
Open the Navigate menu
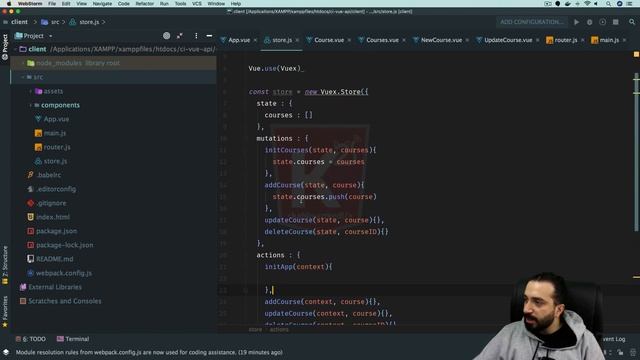(102, 4)
